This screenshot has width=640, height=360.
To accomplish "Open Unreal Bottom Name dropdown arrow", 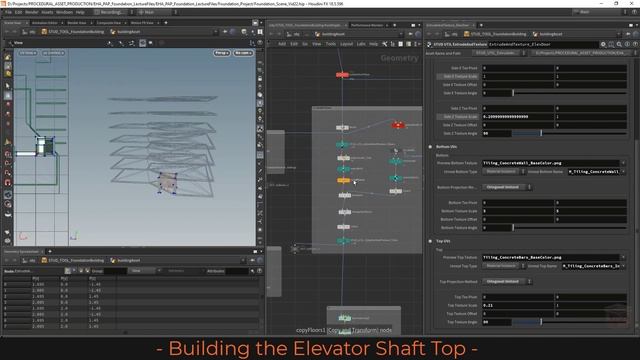I will (623, 172).
